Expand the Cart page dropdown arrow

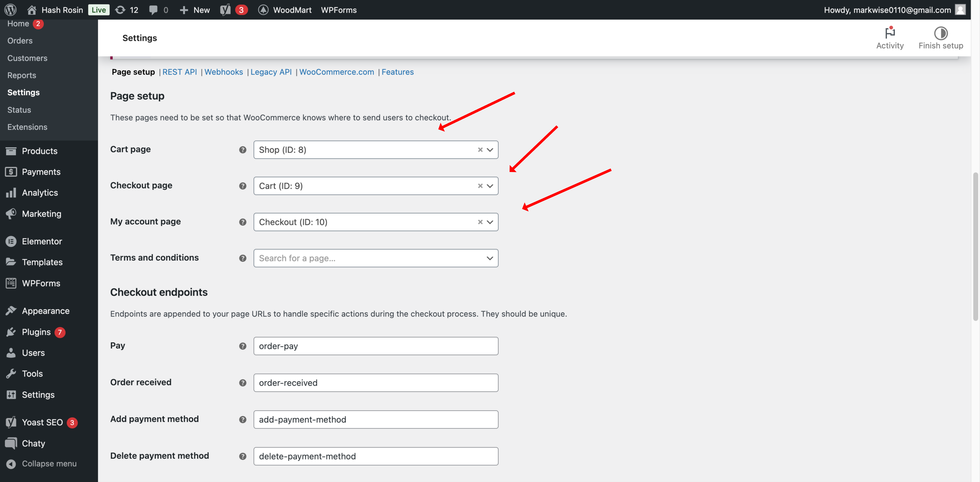pos(490,150)
